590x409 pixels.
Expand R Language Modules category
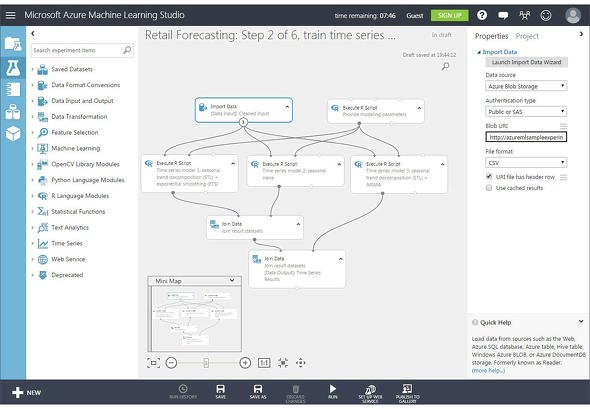[x=32, y=196]
